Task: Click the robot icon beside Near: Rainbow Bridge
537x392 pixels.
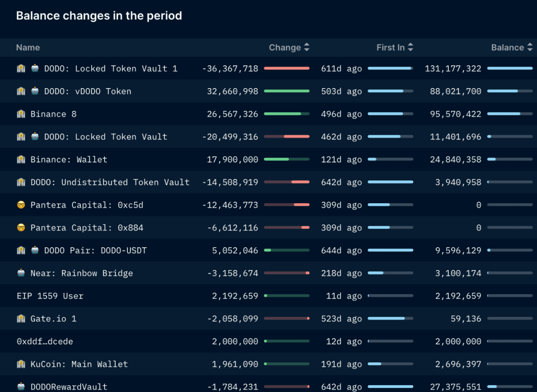Action: click(21, 273)
